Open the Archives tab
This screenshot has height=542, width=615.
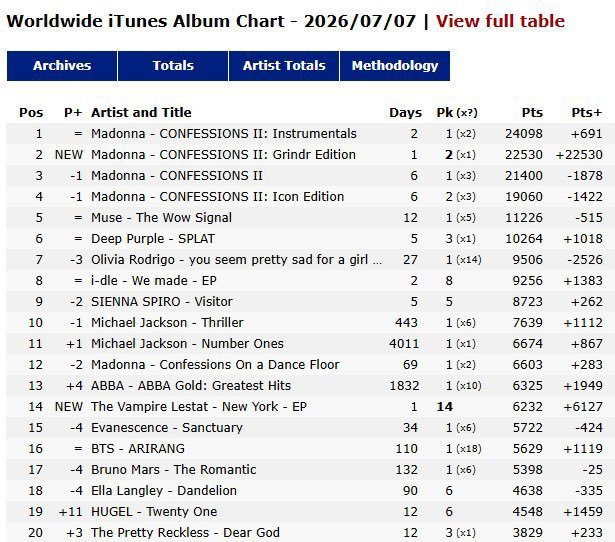click(62, 65)
